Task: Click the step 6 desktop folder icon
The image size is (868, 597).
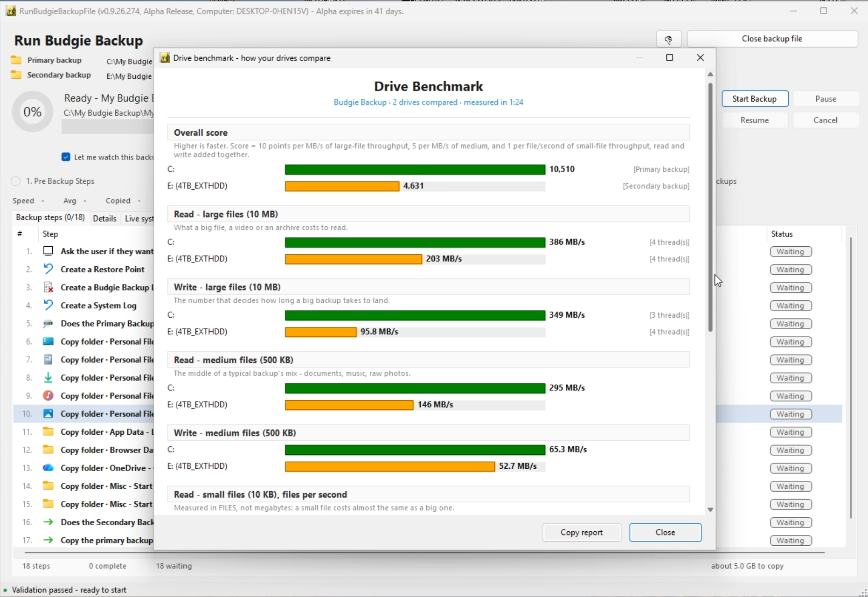Action: (x=48, y=341)
